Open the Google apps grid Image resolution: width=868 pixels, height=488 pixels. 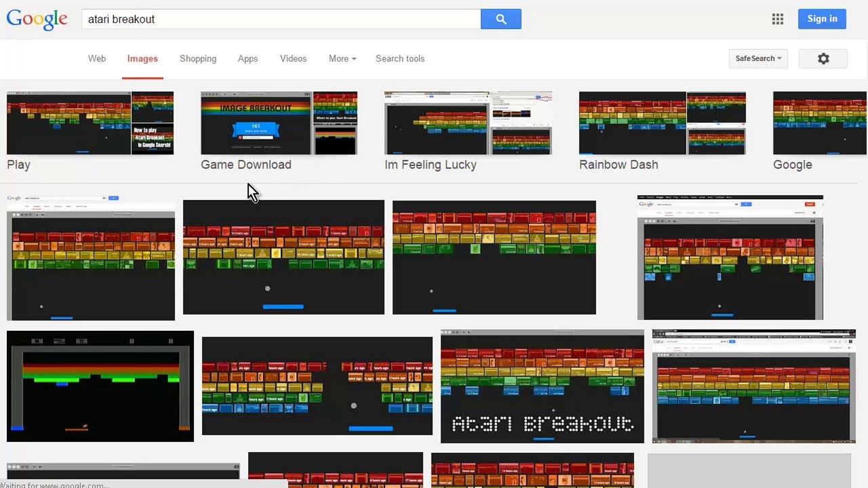pyautogui.click(x=777, y=19)
